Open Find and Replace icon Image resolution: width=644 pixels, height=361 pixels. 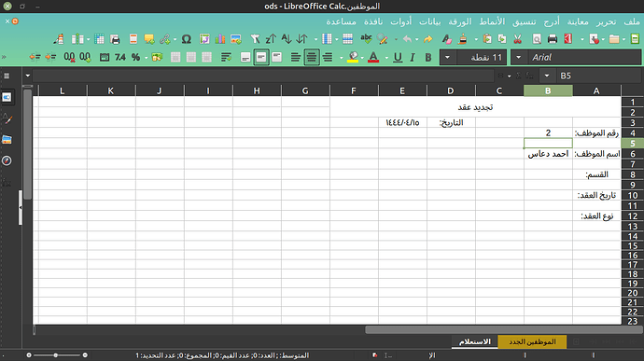tap(383, 39)
